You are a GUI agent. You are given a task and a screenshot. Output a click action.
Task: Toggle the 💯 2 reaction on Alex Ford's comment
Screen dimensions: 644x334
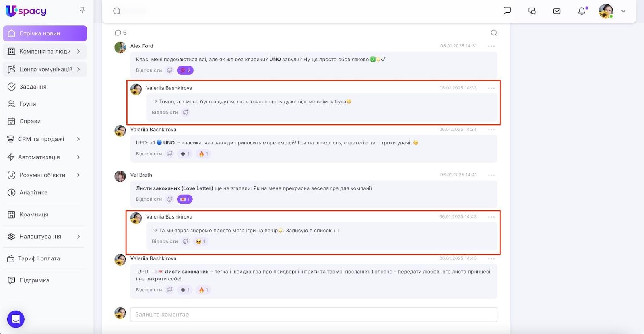185,70
